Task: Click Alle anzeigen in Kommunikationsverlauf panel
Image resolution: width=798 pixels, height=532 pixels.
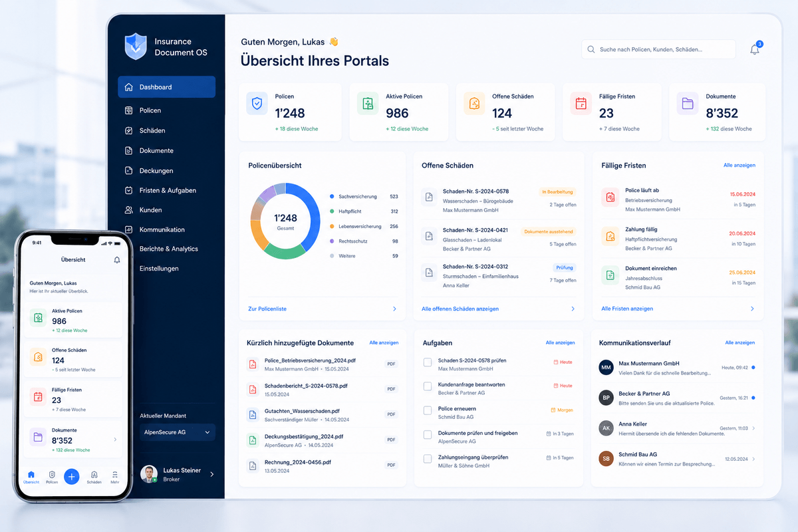Action: coord(740,342)
